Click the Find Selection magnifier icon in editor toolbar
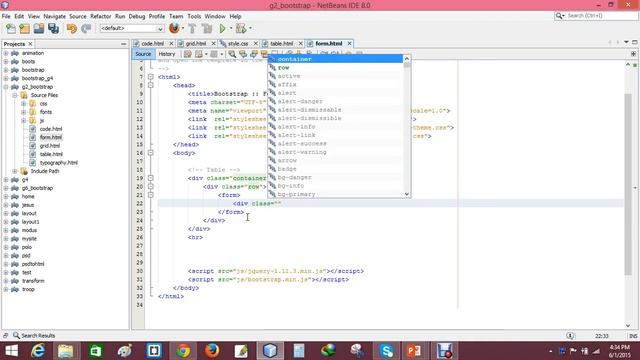The height and width of the screenshot is (360, 640). pyautogui.click(x=232, y=54)
